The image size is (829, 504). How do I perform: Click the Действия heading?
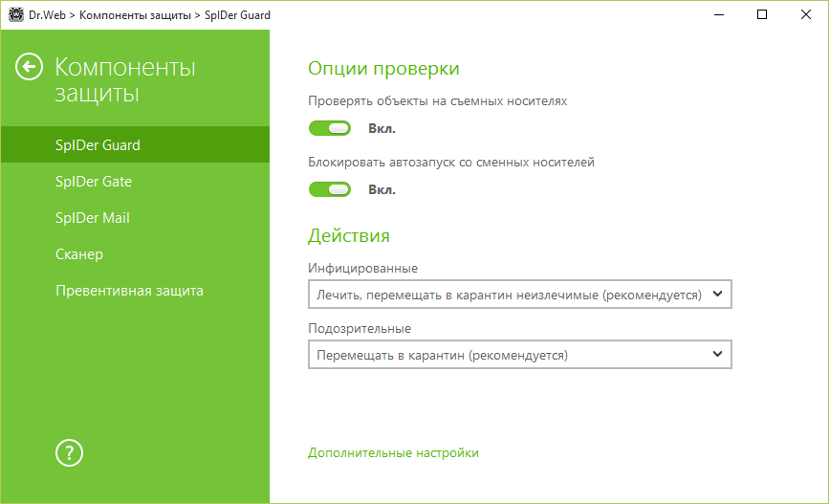pyautogui.click(x=349, y=236)
